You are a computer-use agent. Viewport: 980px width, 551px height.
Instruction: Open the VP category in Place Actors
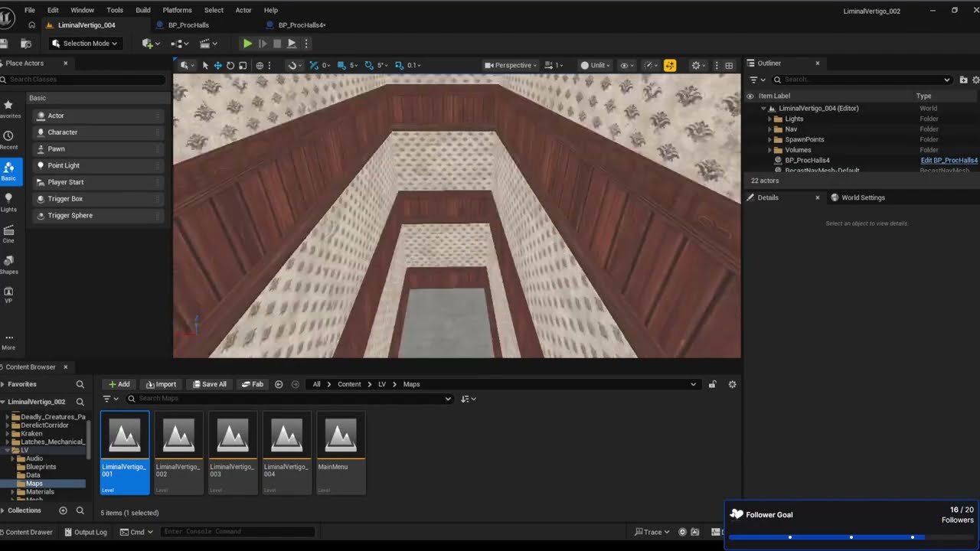[x=8, y=295]
